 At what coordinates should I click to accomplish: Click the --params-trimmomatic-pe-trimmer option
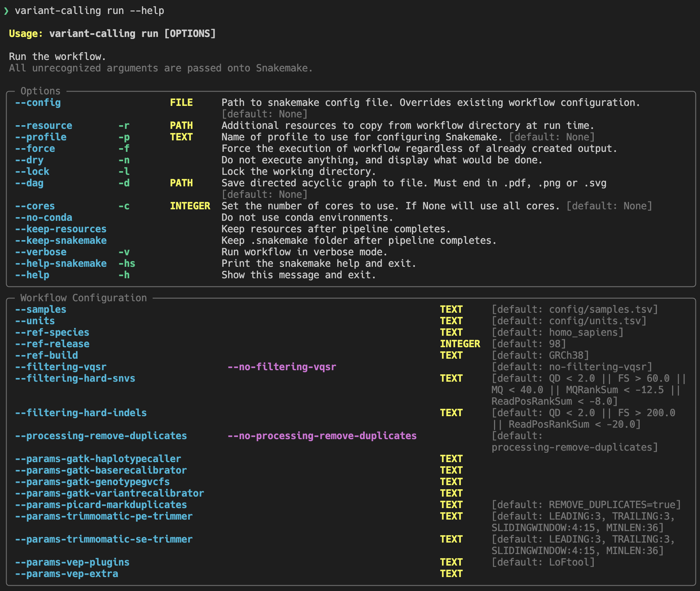pyautogui.click(x=104, y=516)
